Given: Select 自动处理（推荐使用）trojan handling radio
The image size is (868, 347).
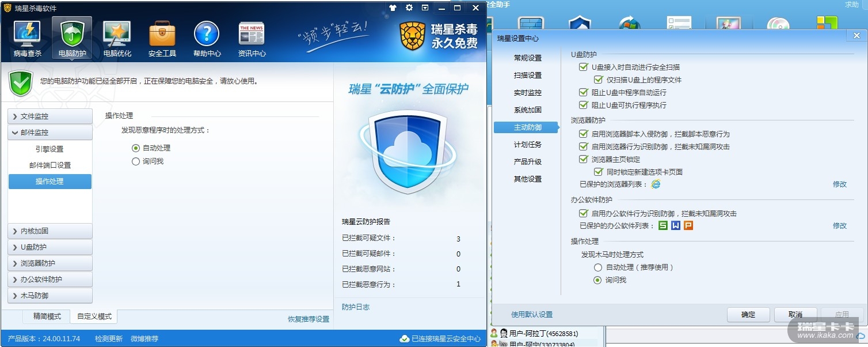Looking at the screenshot, I should [597, 267].
